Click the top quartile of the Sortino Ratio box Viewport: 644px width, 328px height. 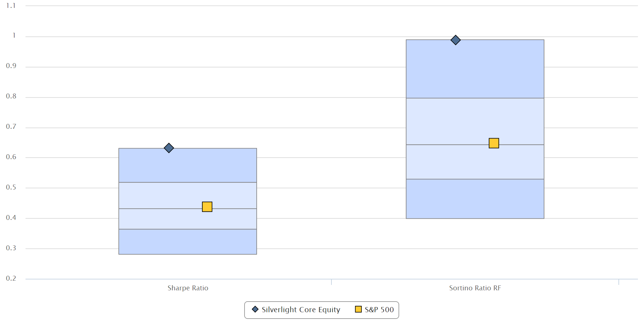[x=475, y=69]
